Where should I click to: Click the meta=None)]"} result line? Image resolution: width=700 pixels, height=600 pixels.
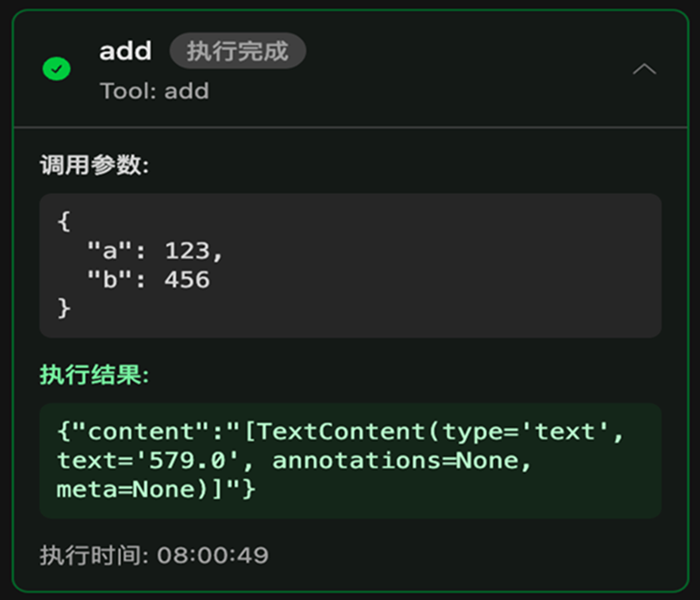[156, 490]
